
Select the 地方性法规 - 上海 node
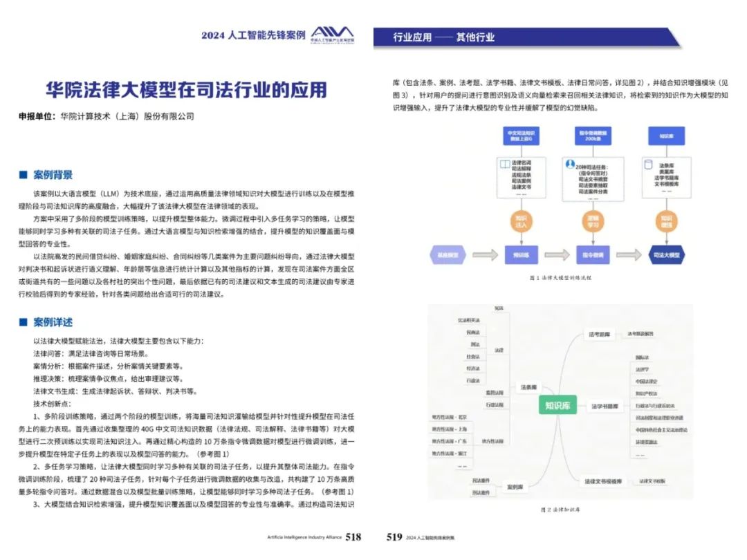click(450, 429)
